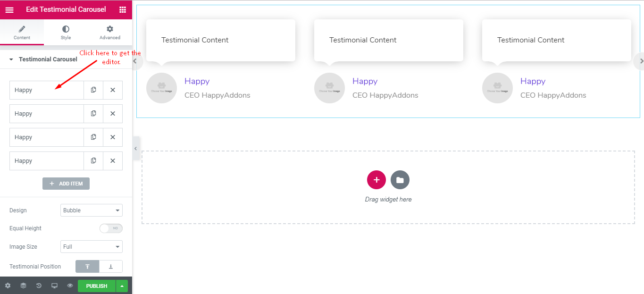Switch to the Advanced tab
The image size is (644, 294).
pos(110,33)
